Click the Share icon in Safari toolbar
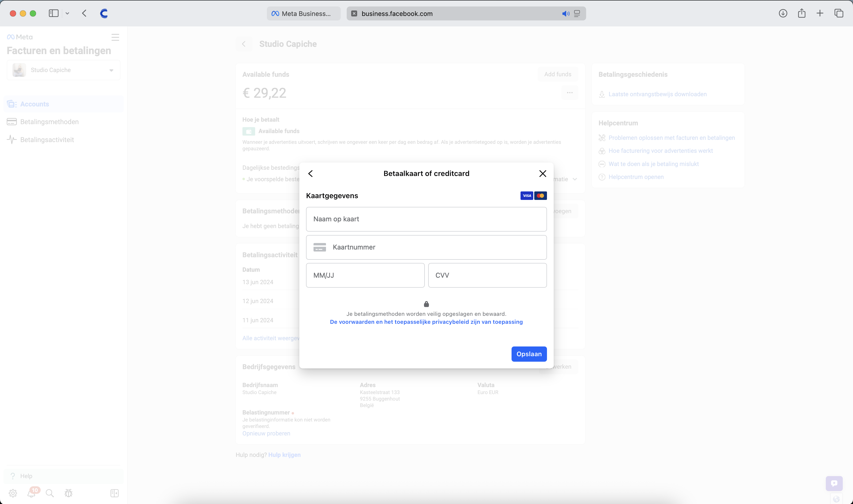Screen dimensions: 853x504 tap(802, 13)
